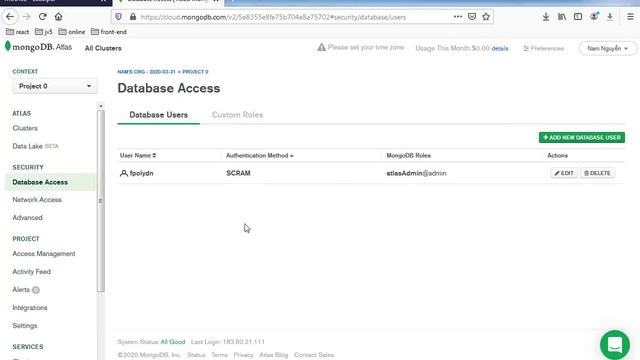Open Network Access in the sidebar

[37, 200]
